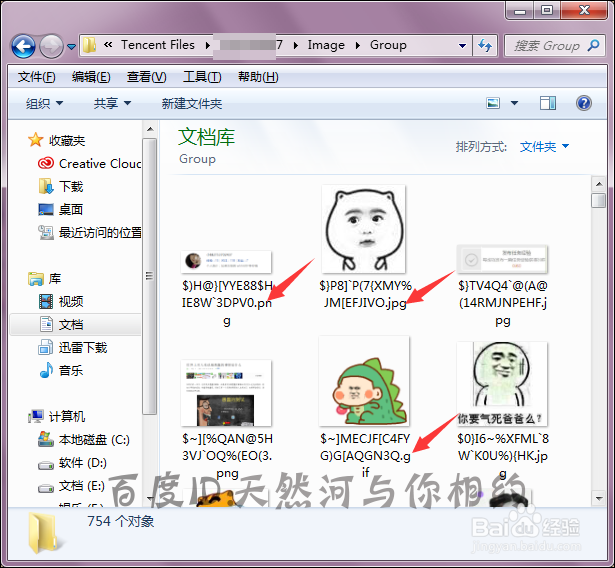The height and width of the screenshot is (568, 615).
Task: Select thumbnail of $~][%QAN@5H png file
Action: point(226,393)
